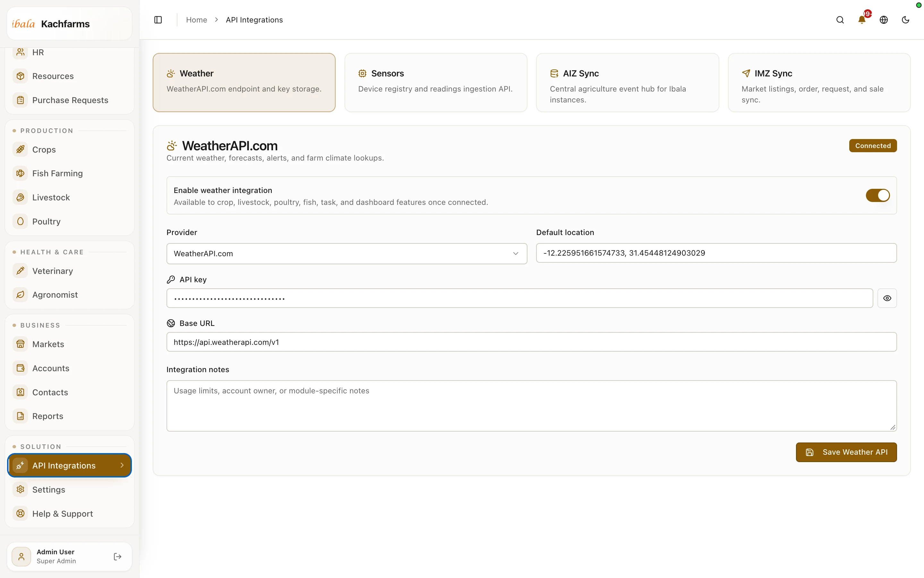Click the Admin User avatar icon
This screenshot has height=578, width=924.
coord(21,556)
